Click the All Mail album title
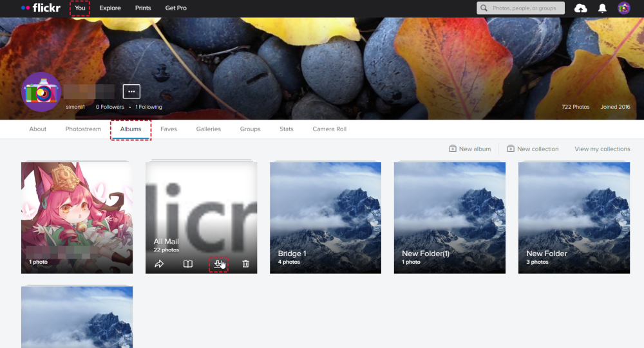 pos(166,241)
